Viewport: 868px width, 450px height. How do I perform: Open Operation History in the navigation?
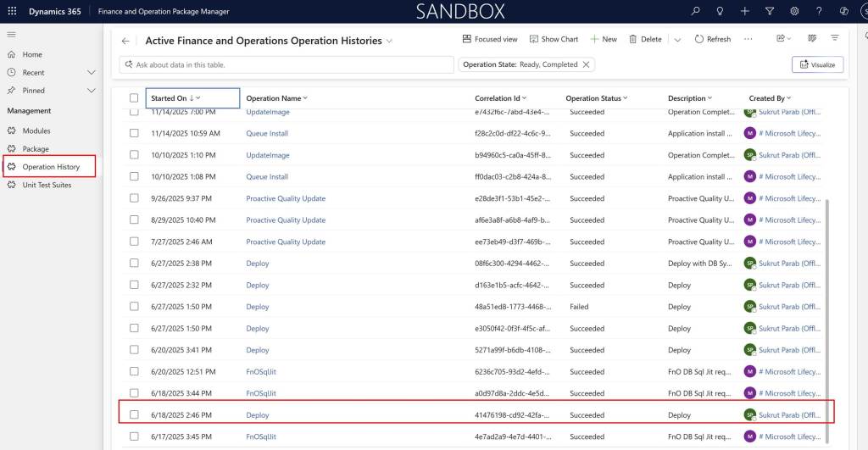[x=51, y=167]
